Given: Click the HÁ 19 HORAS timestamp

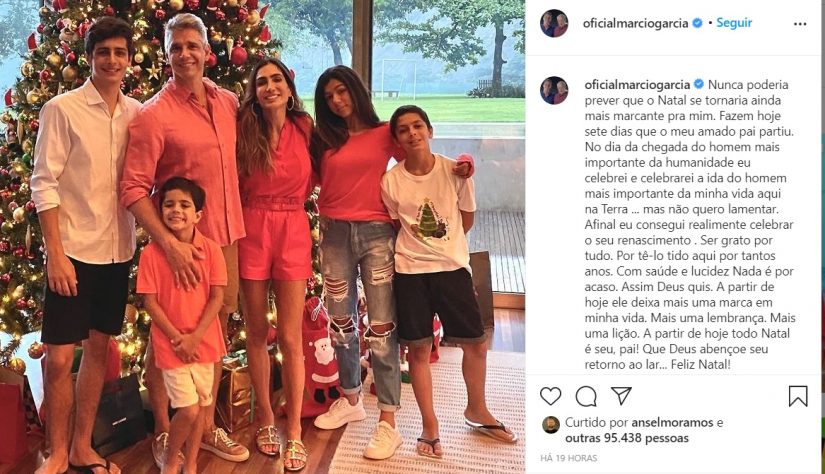Looking at the screenshot, I should tap(569, 458).
